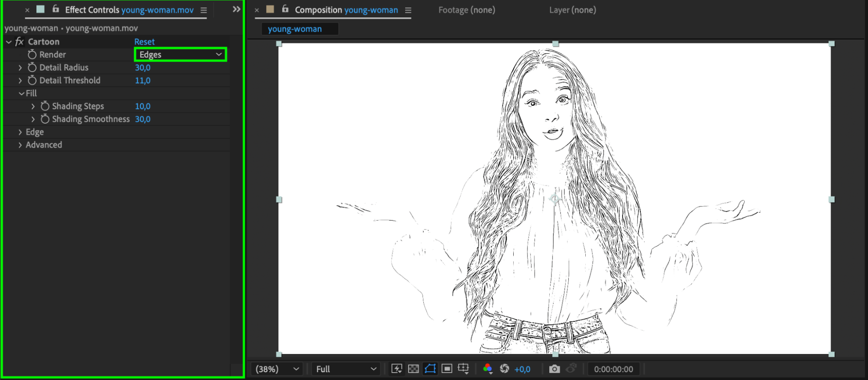The height and width of the screenshot is (380, 868).
Task: Click stopwatch next to Detail Radius
Action: (32, 68)
